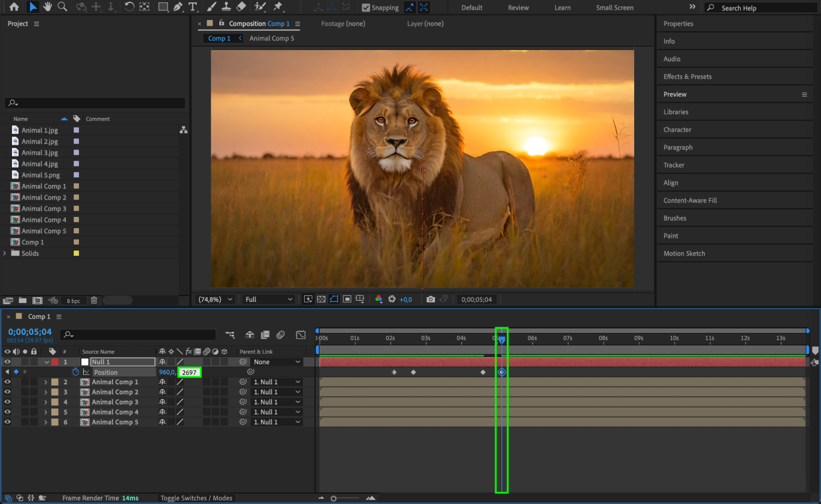Open the viewer resolution Full dropdown
Viewport: 821px width, 504px height.
pyautogui.click(x=269, y=299)
